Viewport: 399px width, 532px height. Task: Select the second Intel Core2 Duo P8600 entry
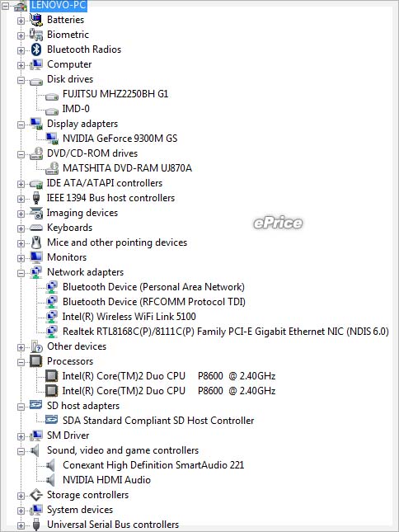coord(169,391)
